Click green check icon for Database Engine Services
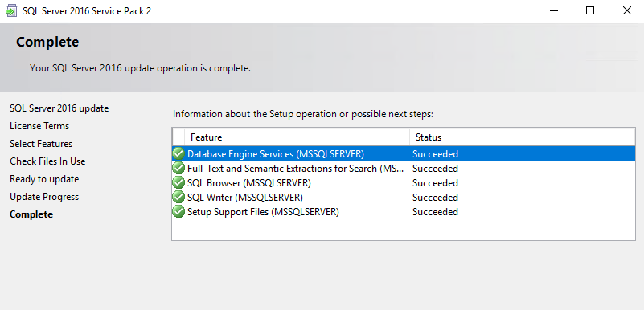This screenshot has height=310, width=644. [x=178, y=153]
